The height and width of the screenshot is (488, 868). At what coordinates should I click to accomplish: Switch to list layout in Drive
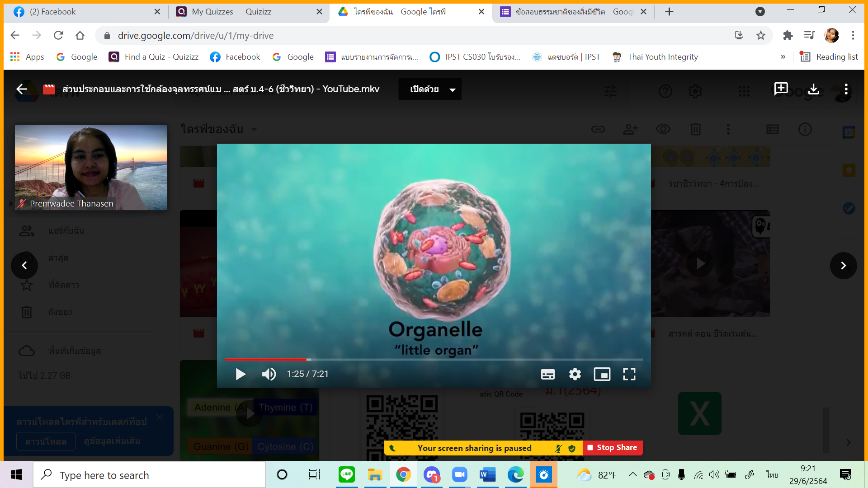coord(773,129)
